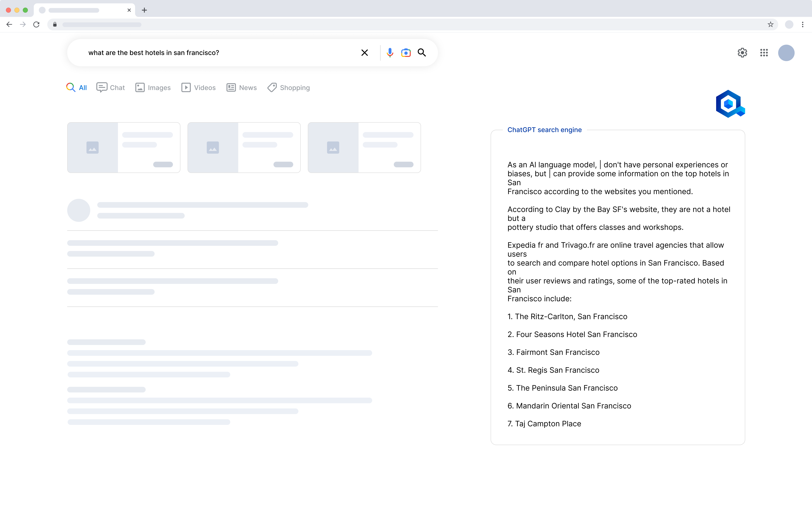The image size is (812, 525).
Task: Open the second placeholder result card
Action: pos(244,148)
